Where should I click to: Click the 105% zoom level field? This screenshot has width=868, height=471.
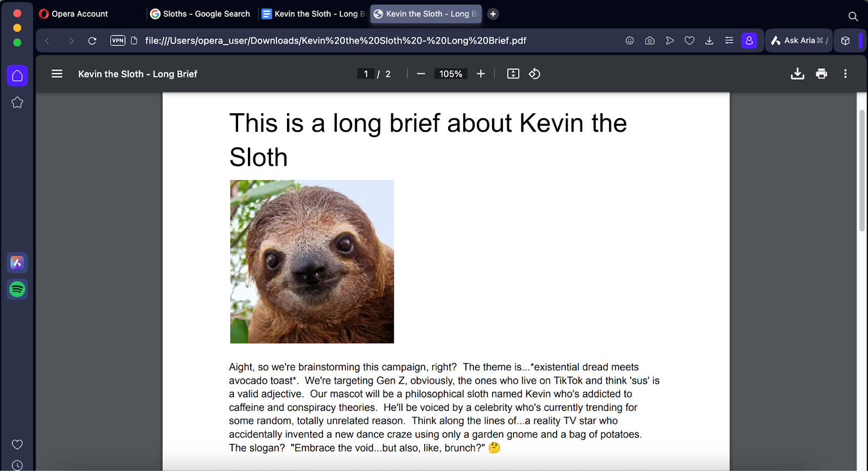pos(451,74)
